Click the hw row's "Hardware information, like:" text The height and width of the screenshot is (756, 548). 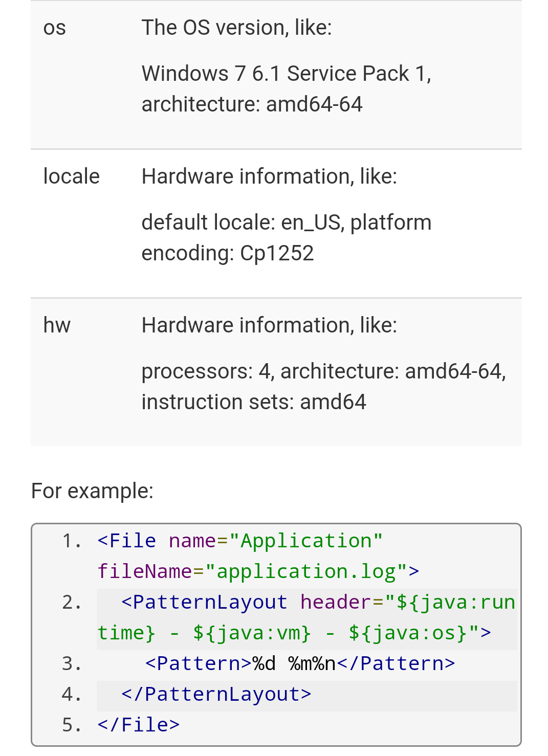(x=269, y=325)
